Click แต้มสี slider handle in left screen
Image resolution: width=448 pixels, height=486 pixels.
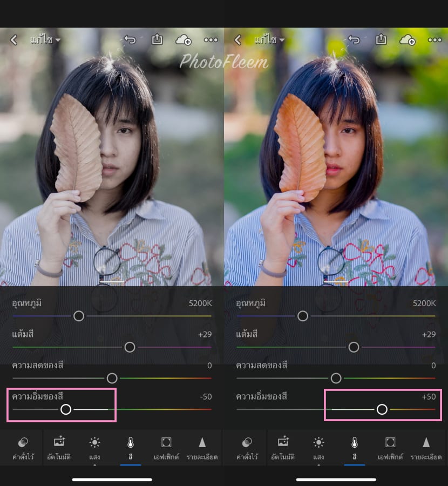click(130, 347)
